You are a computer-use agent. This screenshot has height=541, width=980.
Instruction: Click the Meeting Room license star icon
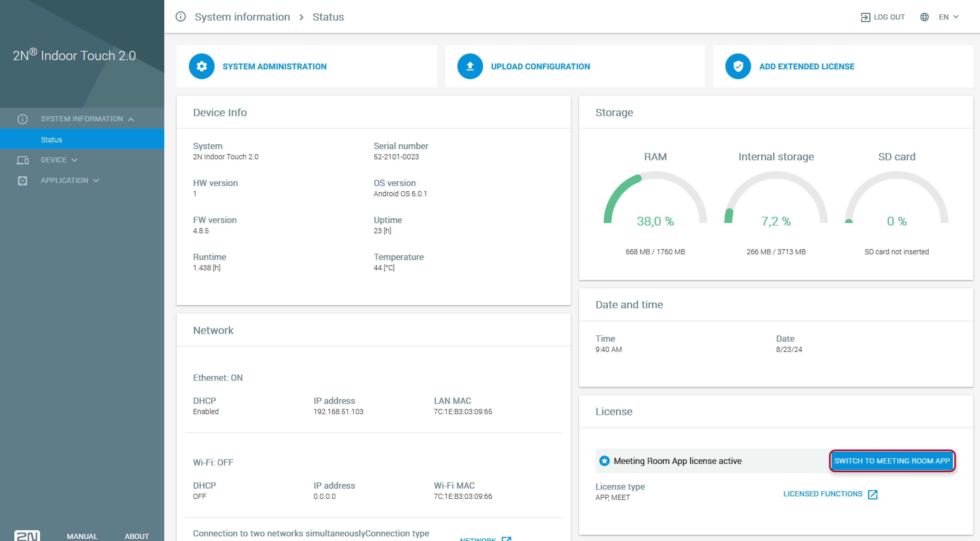[x=604, y=461]
